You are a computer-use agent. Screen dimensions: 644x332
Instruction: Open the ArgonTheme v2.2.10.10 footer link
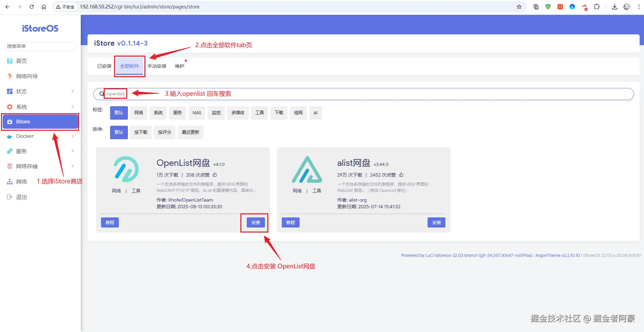(x=557, y=255)
